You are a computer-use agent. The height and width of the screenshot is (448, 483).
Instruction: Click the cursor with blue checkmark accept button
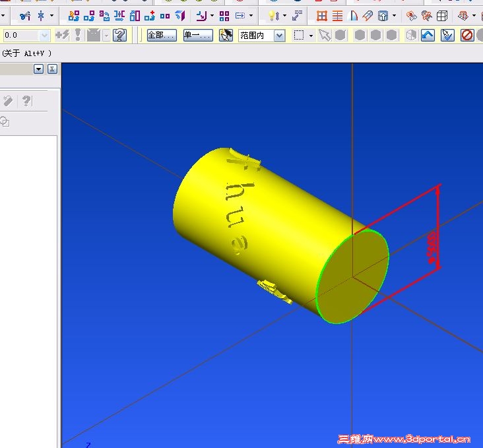click(x=447, y=36)
